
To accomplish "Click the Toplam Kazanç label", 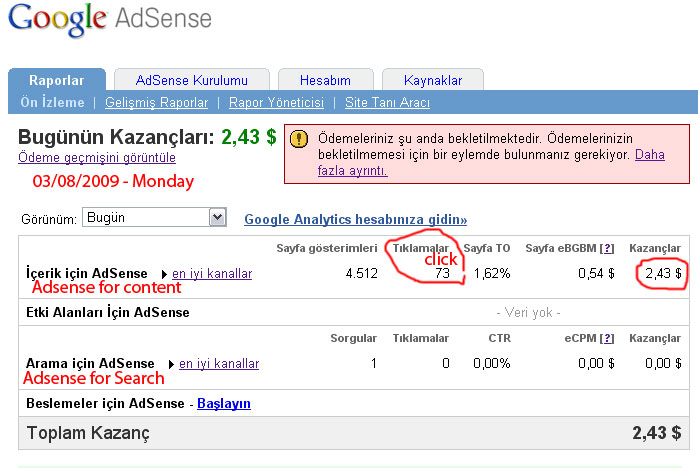I will [x=88, y=433].
